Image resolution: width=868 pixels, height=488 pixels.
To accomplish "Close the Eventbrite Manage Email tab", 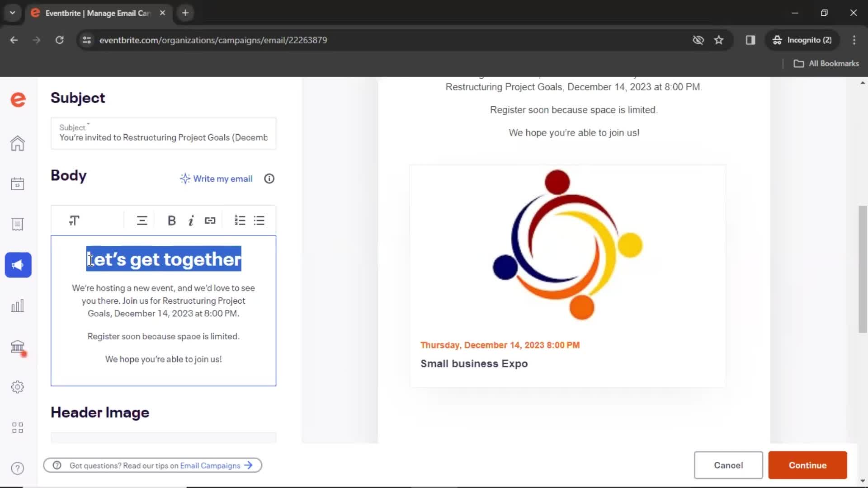I will click(162, 13).
